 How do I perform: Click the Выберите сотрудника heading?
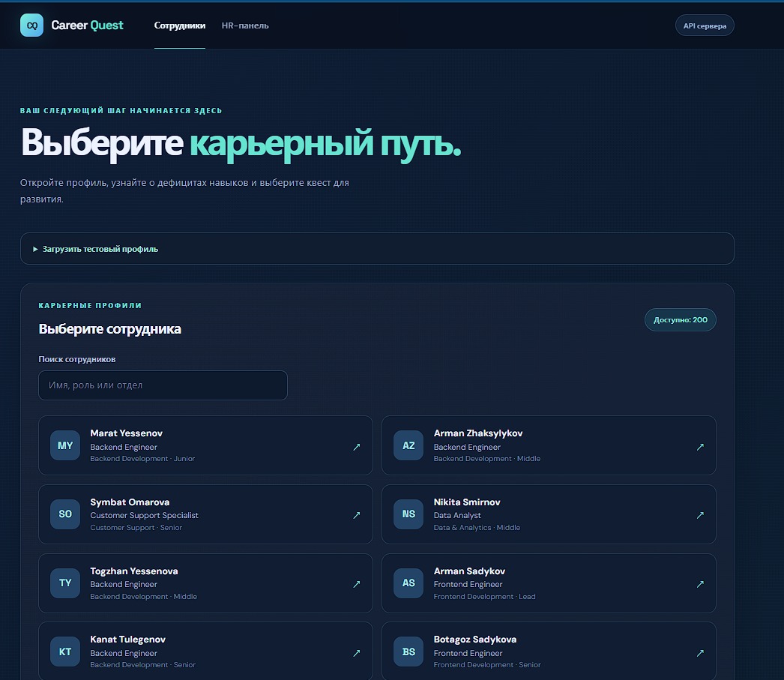pyautogui.click(x=109, y=329)
